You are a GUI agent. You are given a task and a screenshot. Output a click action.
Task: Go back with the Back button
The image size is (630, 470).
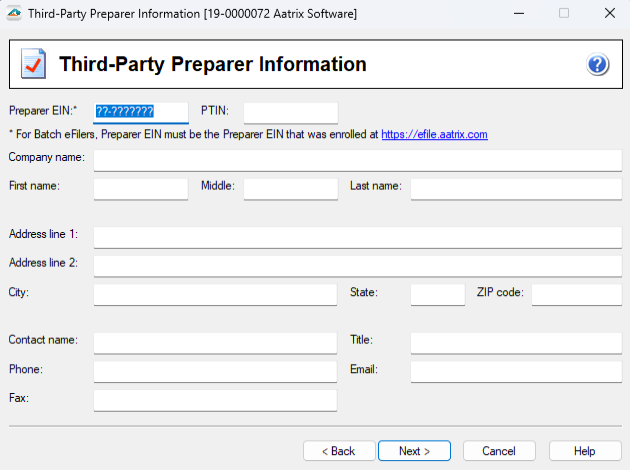point(337,451)
